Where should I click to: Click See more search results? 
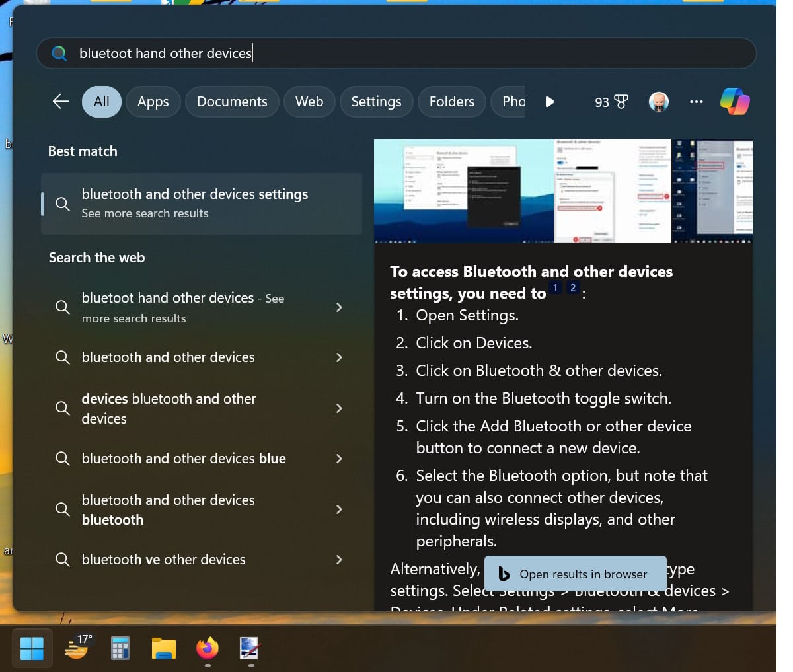tap(144, 213)
